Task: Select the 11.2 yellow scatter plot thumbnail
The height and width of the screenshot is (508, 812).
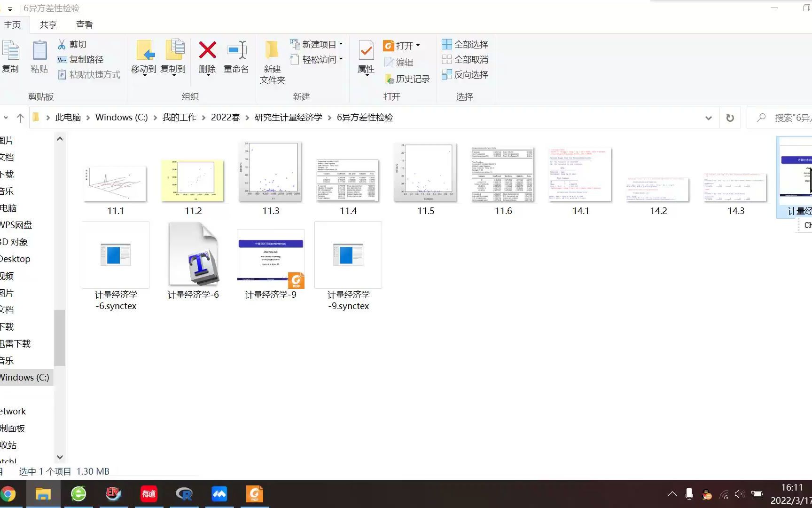Action: pos(193,181)
